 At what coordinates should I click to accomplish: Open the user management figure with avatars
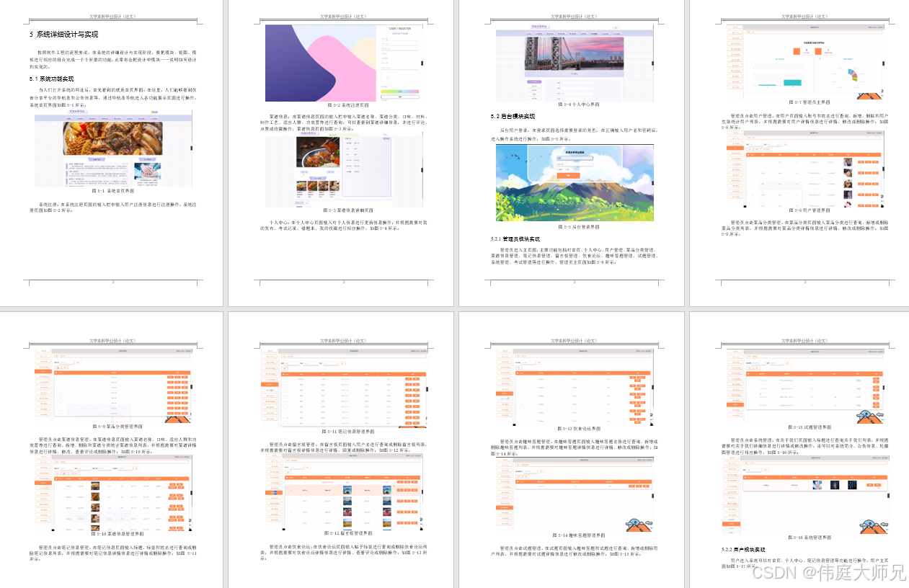click(804, 169)
